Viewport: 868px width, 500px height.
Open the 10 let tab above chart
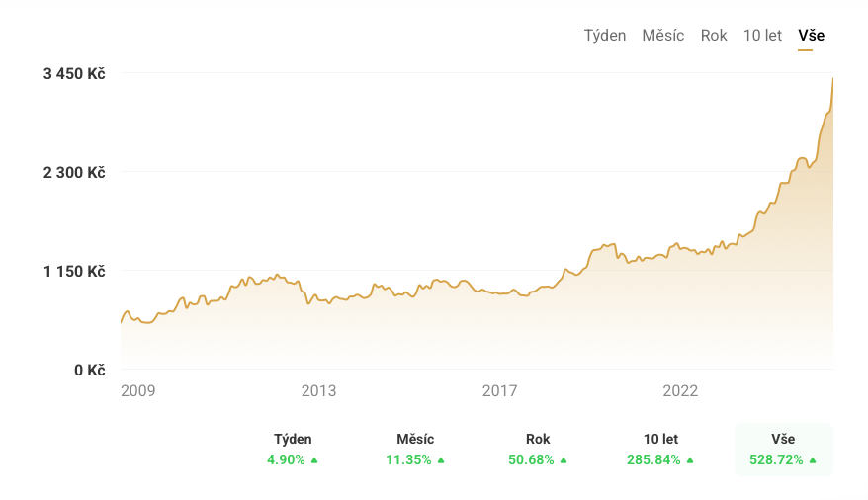click(762, 36)
